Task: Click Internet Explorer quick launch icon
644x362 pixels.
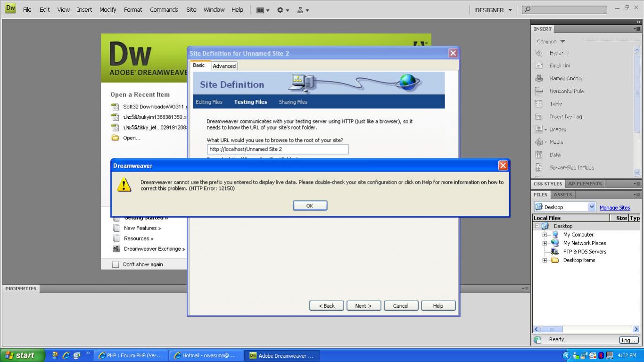Action: [x=66, y=355]
